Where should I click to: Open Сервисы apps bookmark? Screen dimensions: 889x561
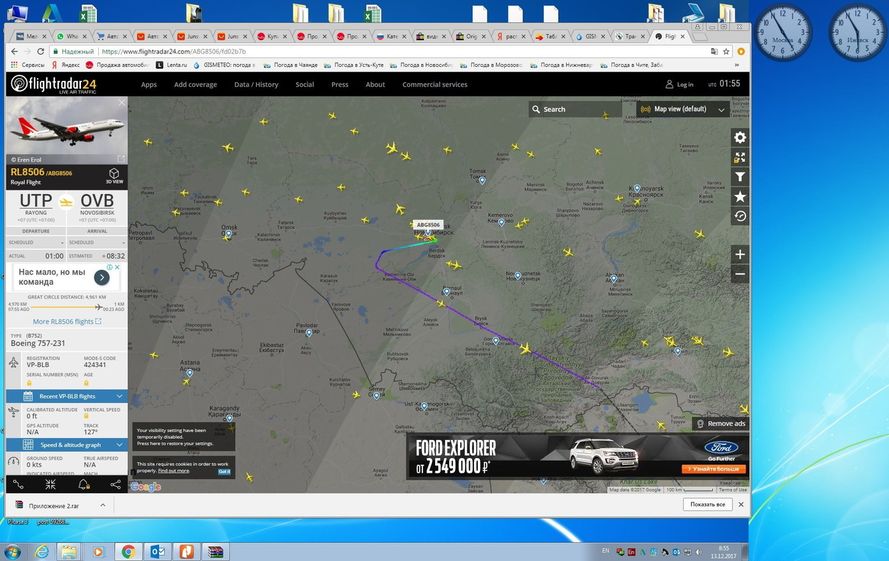(x=27, y=65)
